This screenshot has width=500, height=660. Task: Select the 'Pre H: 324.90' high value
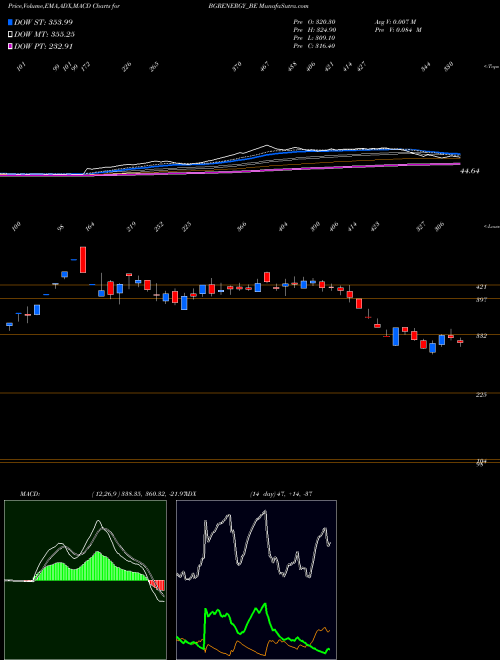click(314, 30)
